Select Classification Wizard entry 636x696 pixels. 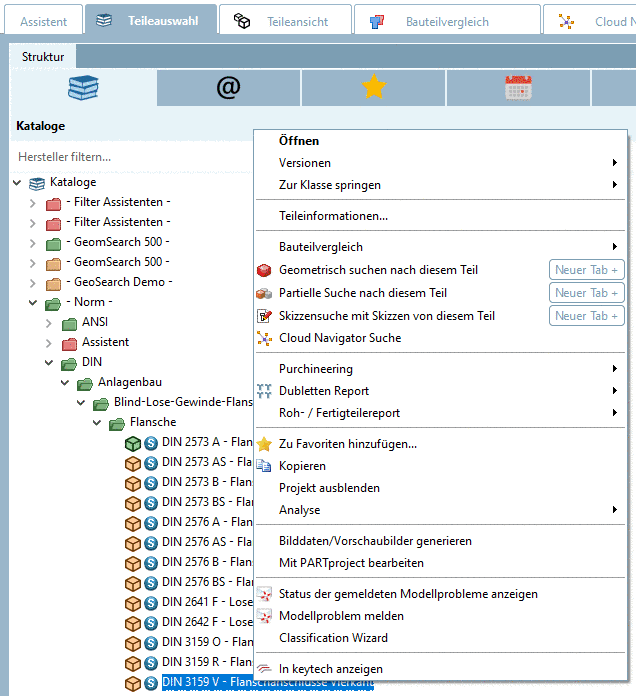[441, 638]
